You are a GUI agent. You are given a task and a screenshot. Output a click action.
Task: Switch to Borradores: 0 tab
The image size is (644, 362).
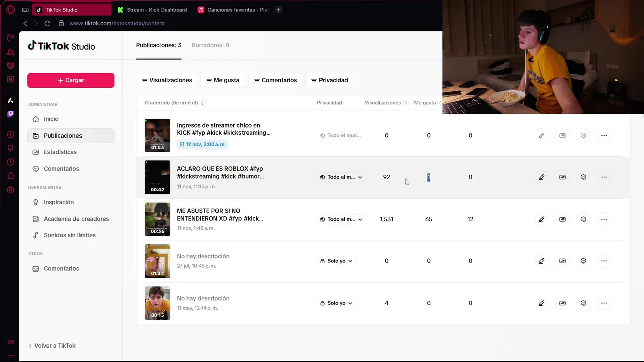pos(210,45)
